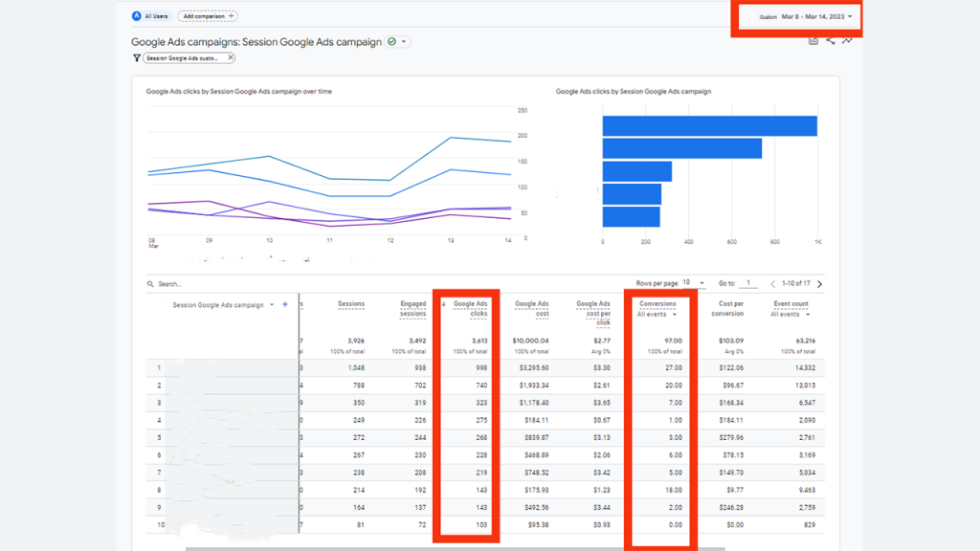Click the customize report icon

tap(813, 40)
